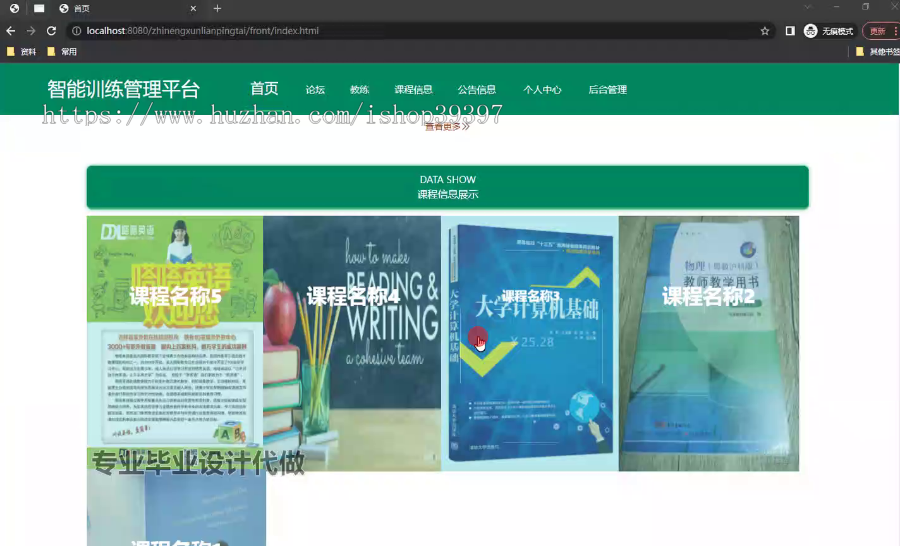This screenshot has height=546, width=900.
Task: Open the 课程名称5 course card
Action: point(175,343)
